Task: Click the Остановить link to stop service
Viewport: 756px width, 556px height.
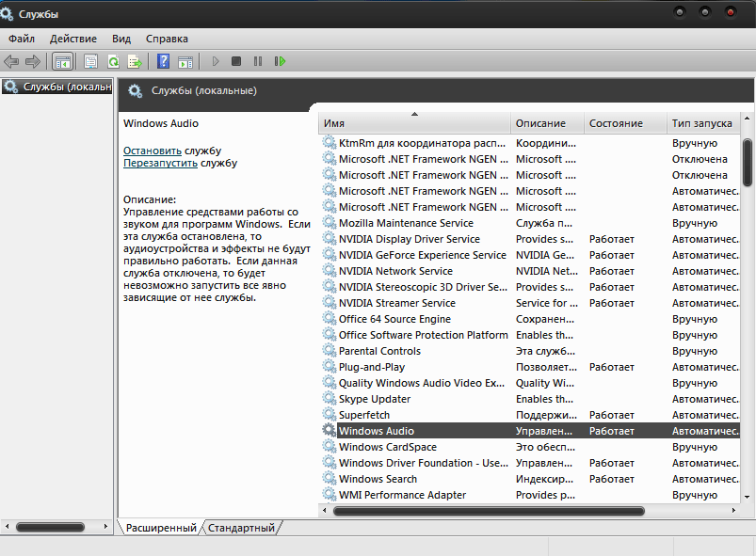Action: pos(153,151)
